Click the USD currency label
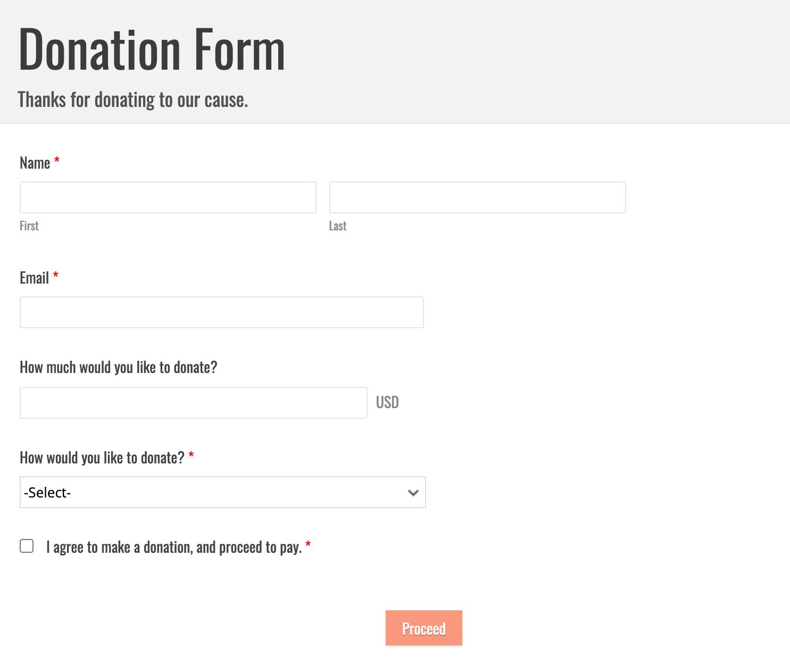Viewport: 790px width, 672px height. tap(387, 402)
